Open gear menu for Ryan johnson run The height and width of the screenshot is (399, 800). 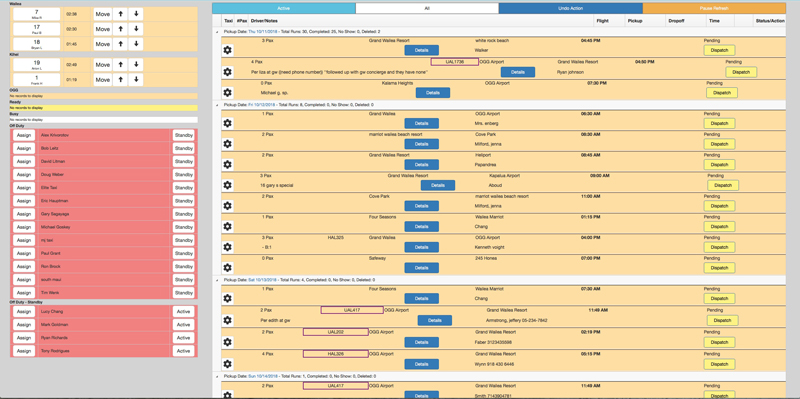(228, 72)
